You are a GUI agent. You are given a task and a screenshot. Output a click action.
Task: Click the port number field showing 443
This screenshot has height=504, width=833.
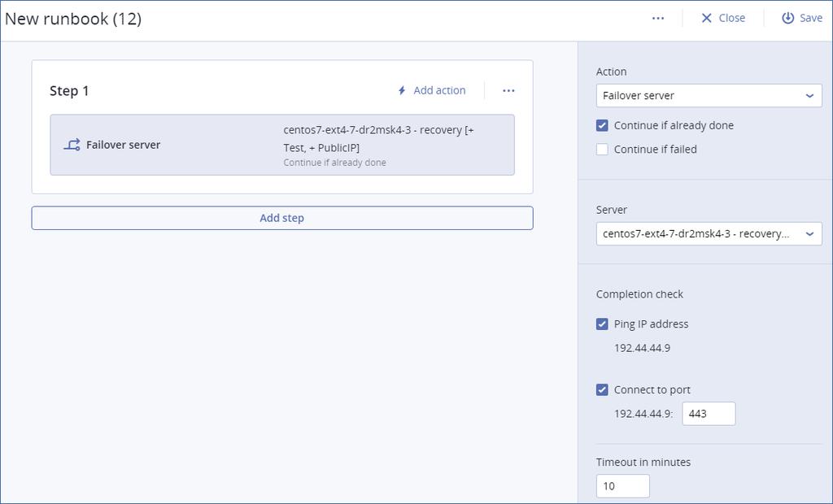709,414
